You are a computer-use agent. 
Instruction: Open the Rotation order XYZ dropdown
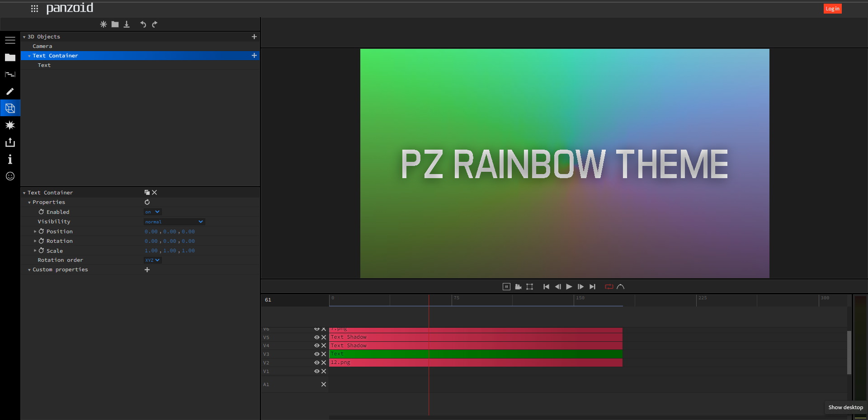[152, 260]
